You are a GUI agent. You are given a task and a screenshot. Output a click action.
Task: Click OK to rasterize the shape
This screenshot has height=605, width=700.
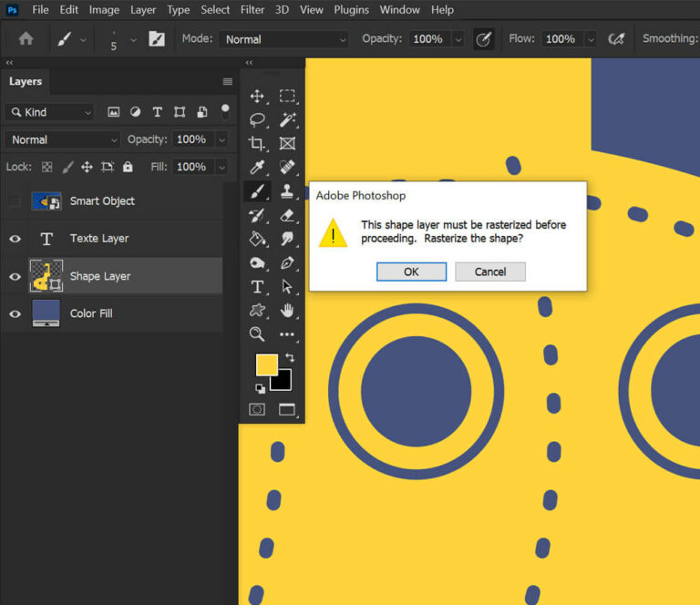click(411, 272)
